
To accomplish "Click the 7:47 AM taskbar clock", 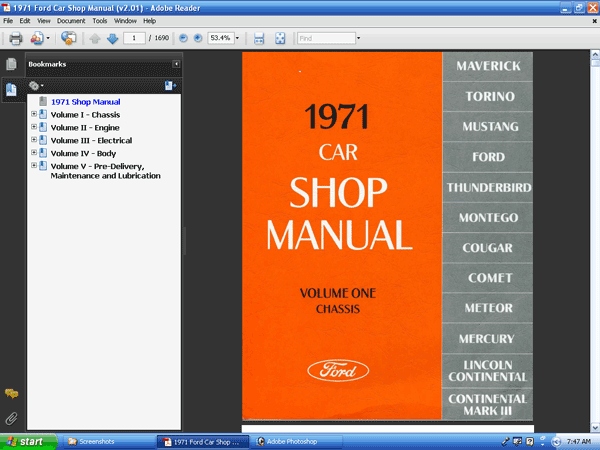I will pos(579,442).
